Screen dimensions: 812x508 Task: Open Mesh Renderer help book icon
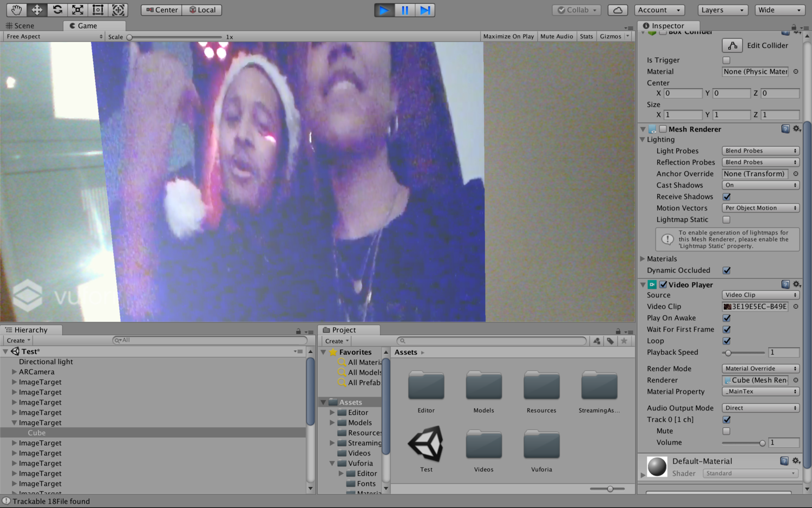point(785,129)
